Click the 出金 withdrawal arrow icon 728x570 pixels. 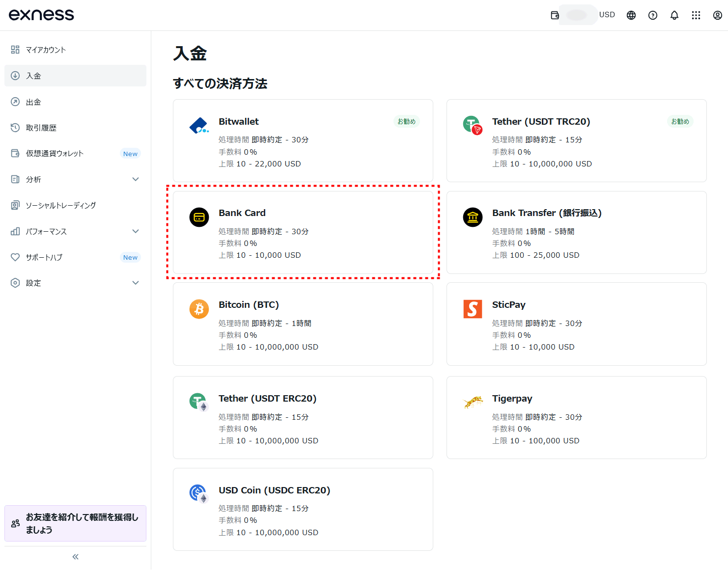pos(15,102)
